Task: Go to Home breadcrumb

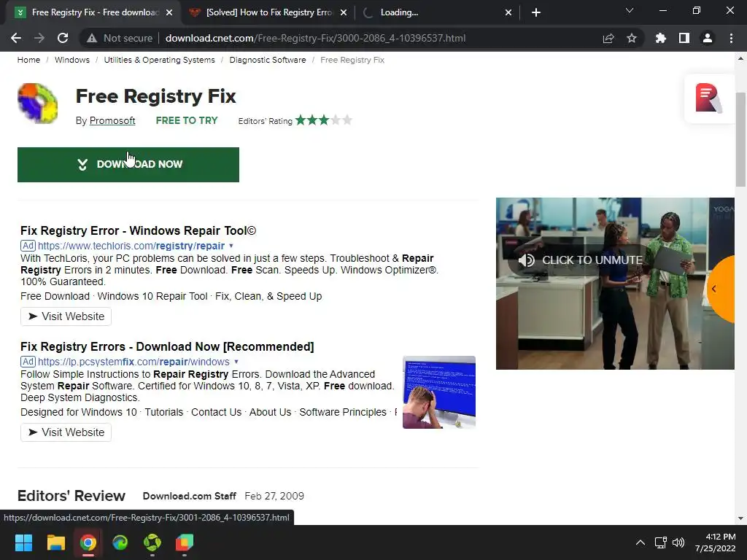Action: tap(28, 60)
